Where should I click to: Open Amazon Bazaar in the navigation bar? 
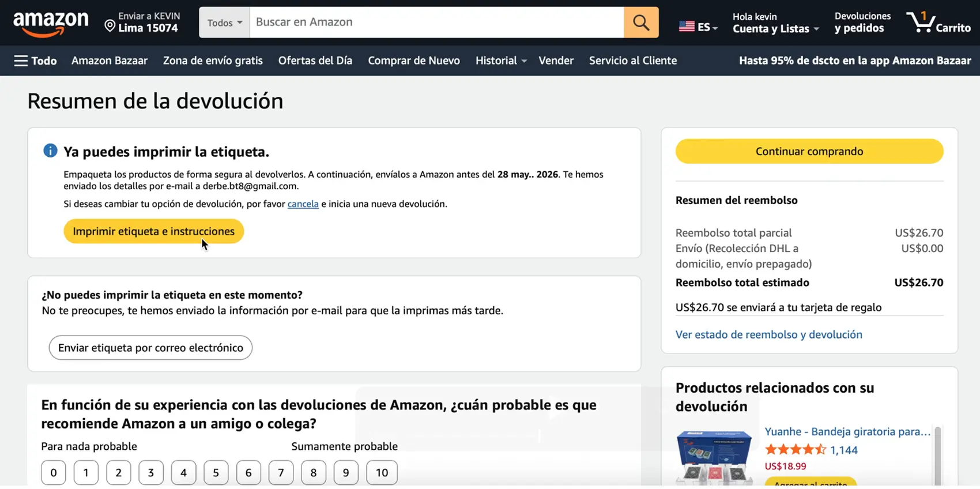110,61
